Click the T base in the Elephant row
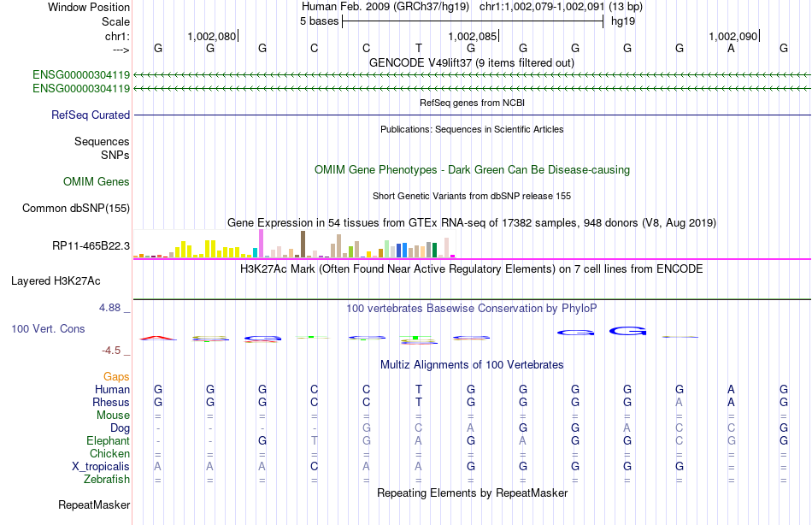The image size is (812, 525). 315,440
